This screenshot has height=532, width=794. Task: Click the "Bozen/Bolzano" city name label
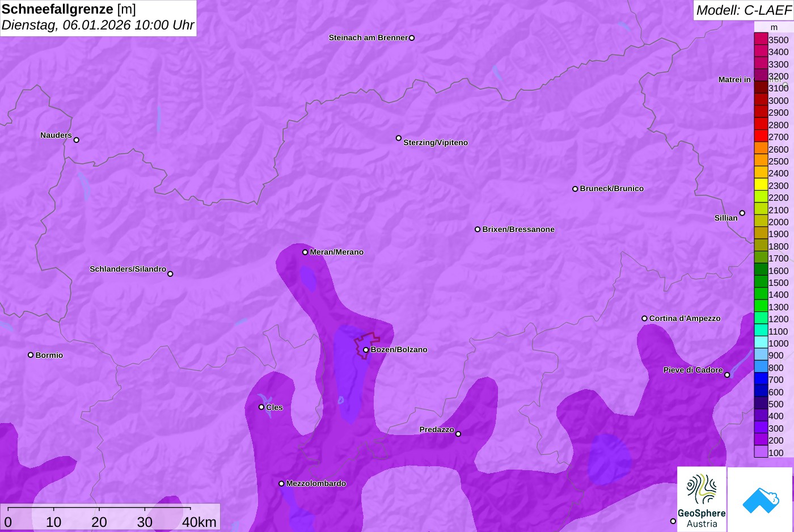pyautogui.click(x=399, y=349)
